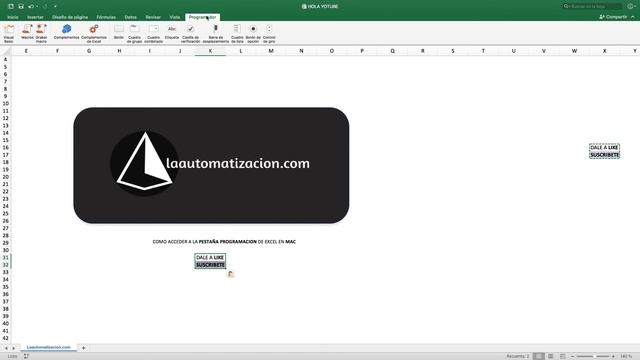Go to the previous sheet arrow
The height and width of the screenshot is (360, 640).
(6, 348)
